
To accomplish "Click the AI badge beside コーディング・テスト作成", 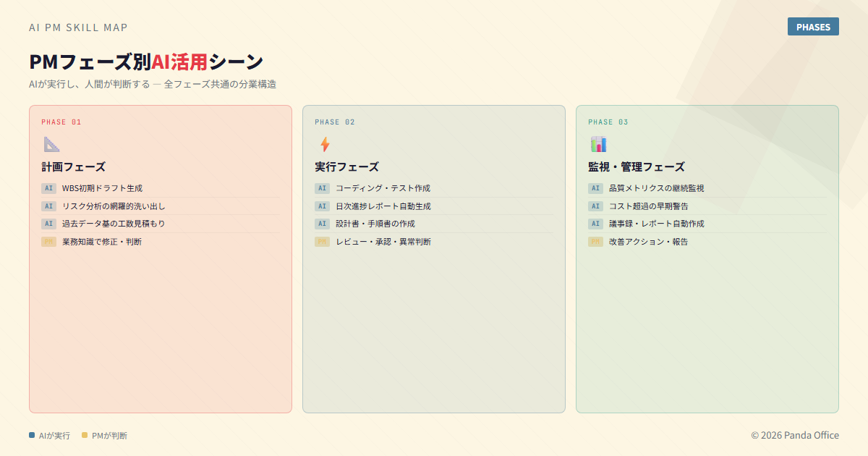I will click(322, 188).
